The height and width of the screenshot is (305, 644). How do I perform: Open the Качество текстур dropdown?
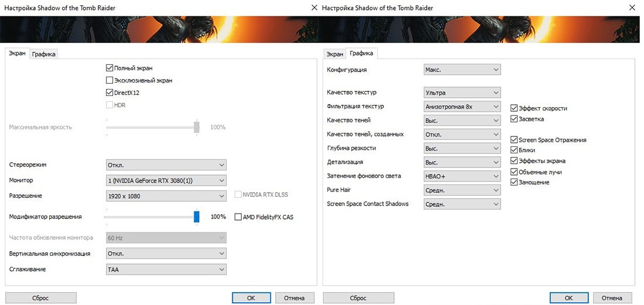coord(462,92)
